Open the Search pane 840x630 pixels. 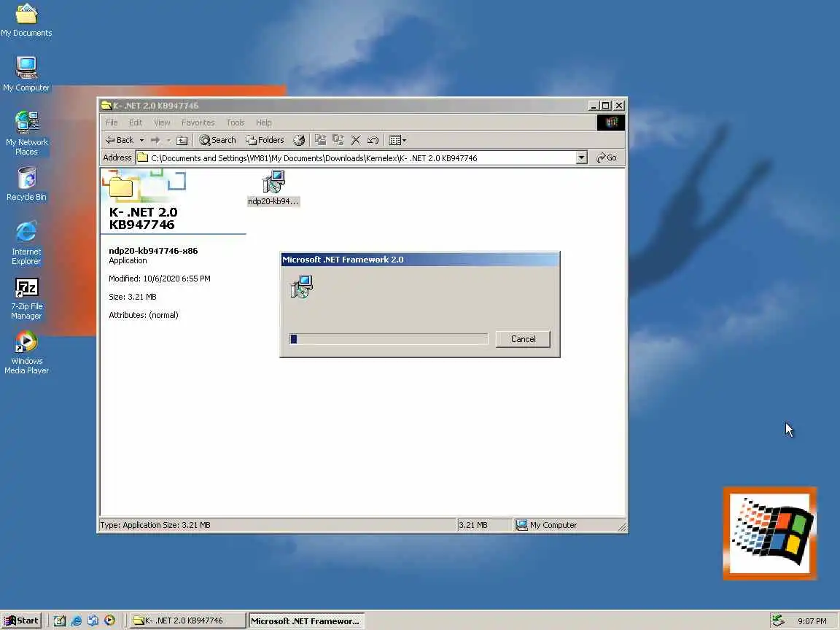coord(217,140)
